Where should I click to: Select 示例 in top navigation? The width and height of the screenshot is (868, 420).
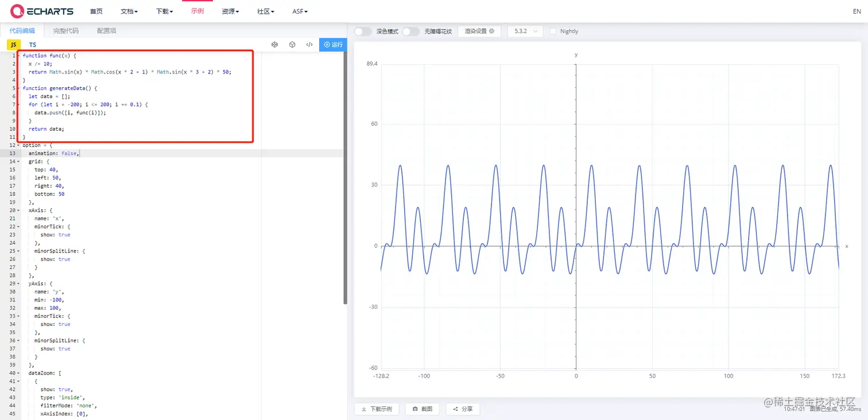coord(197,11)
